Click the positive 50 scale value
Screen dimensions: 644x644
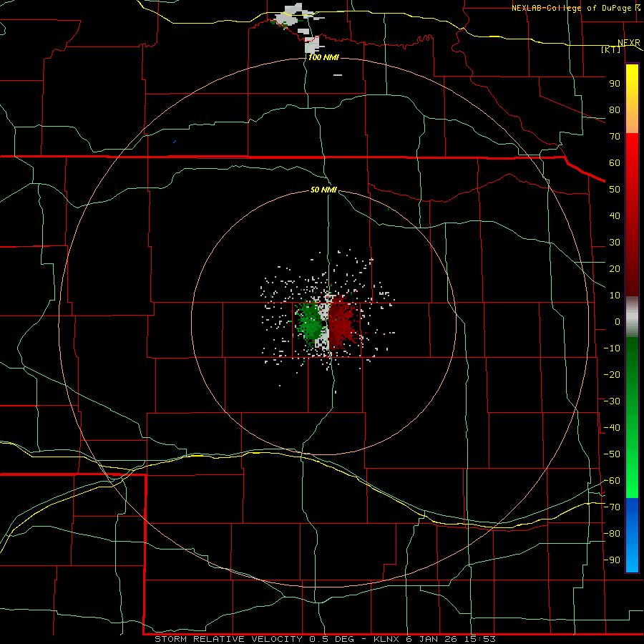(x=615, y=190)
